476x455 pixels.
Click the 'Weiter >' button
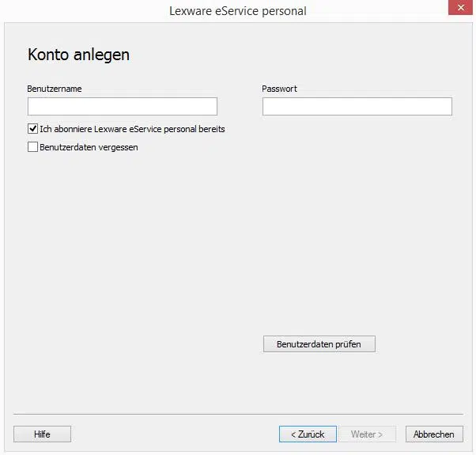(x=367, y=434)
